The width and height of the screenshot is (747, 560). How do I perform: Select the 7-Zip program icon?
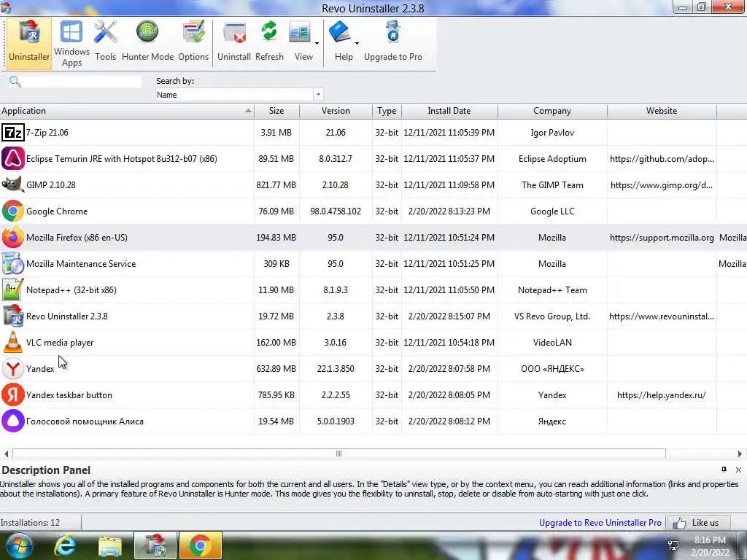pyautogui.click(x=13, y=133)
